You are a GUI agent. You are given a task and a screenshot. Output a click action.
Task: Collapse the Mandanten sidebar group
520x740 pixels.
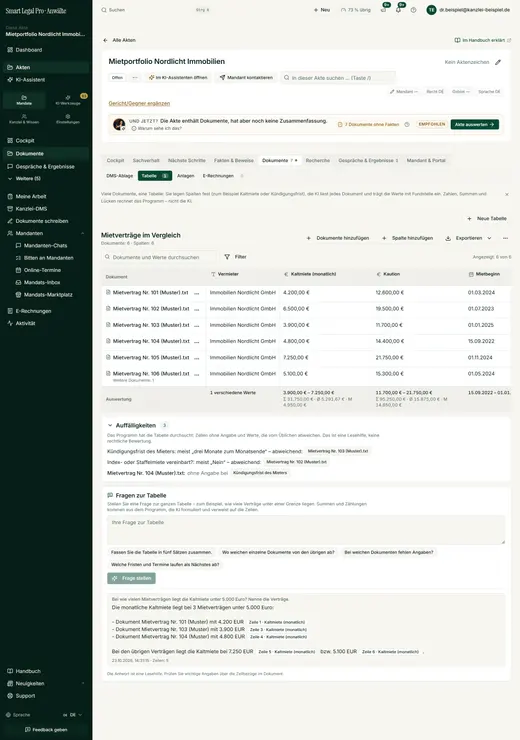[83, 233]
